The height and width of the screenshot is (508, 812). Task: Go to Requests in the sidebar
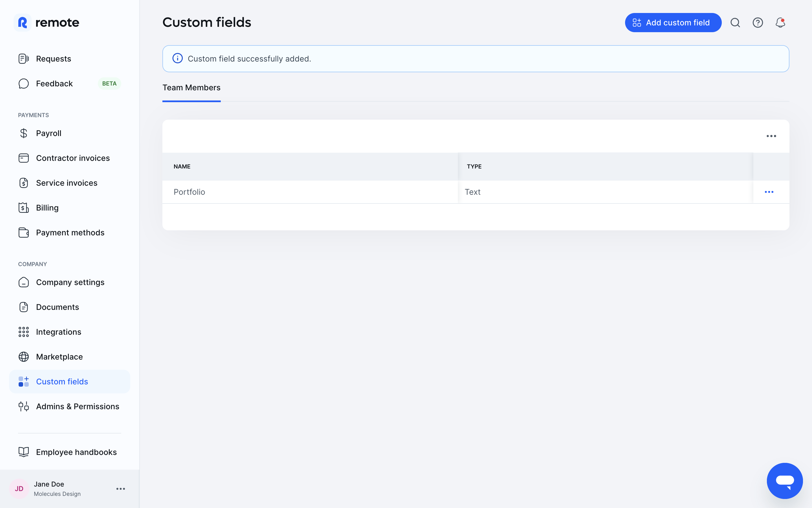click(69, 59)
